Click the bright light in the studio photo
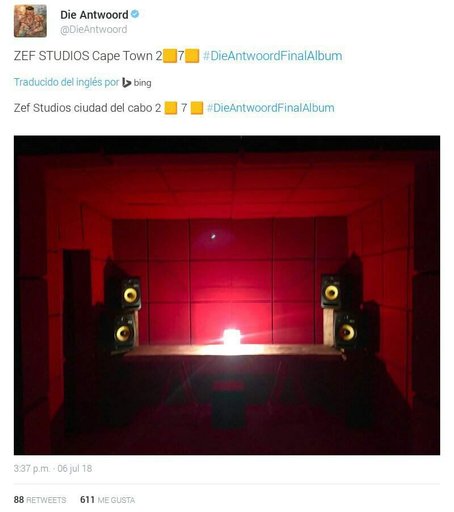The height and width of the screenshot is (512, 454). pos(231,337)
